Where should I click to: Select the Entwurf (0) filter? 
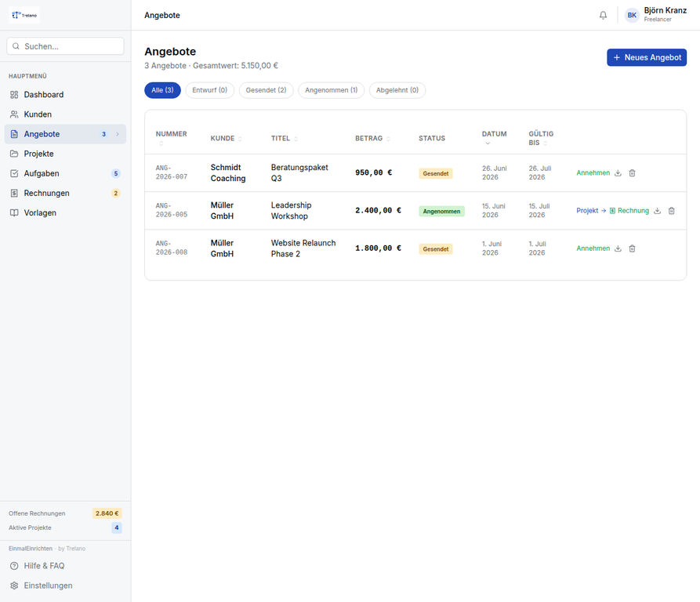[210, 90]
